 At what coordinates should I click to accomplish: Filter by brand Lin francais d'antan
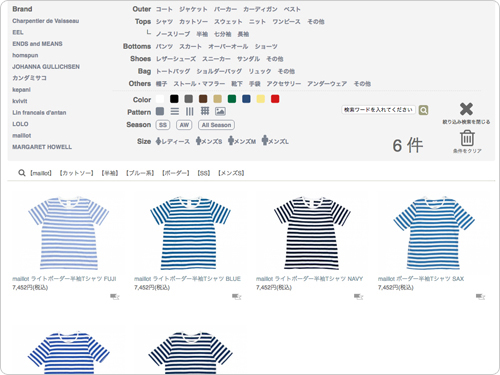[x=39, y=113]
